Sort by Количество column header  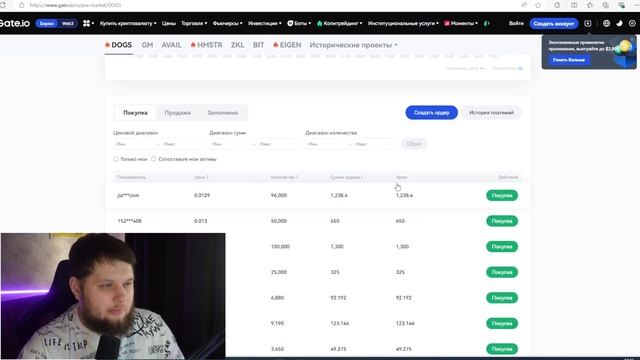click(x=284, y=177)
